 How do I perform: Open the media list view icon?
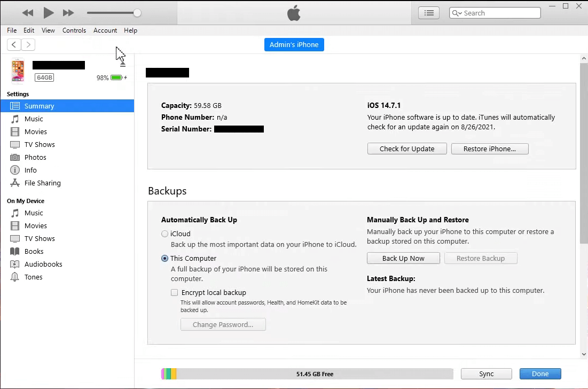(429, 12)
